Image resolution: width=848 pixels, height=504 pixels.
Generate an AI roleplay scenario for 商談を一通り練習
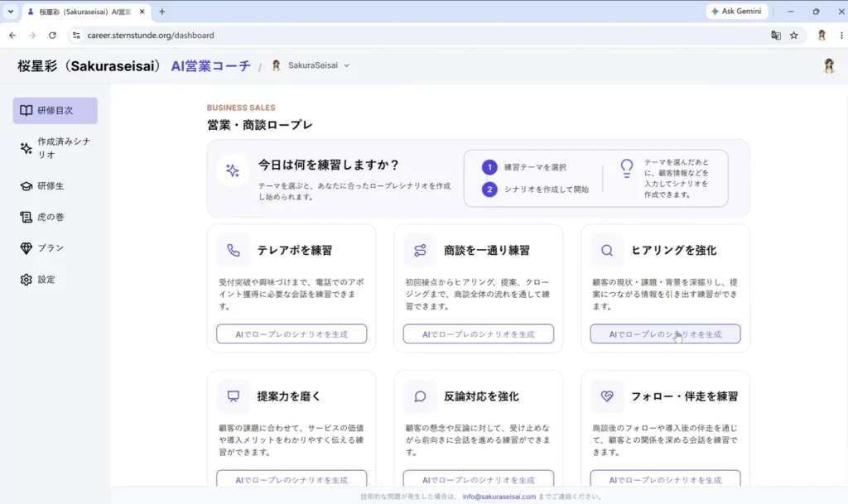(478, 334)
